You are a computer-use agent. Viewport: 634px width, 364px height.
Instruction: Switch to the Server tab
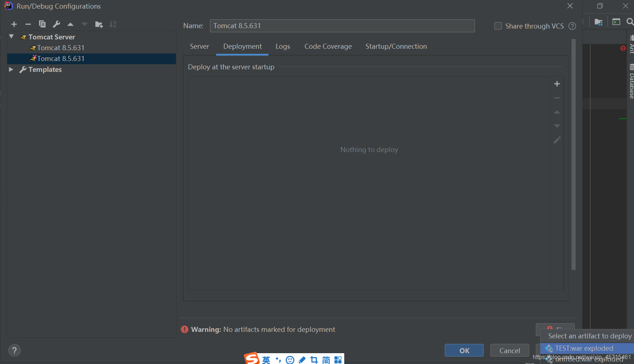coord(199,46)
